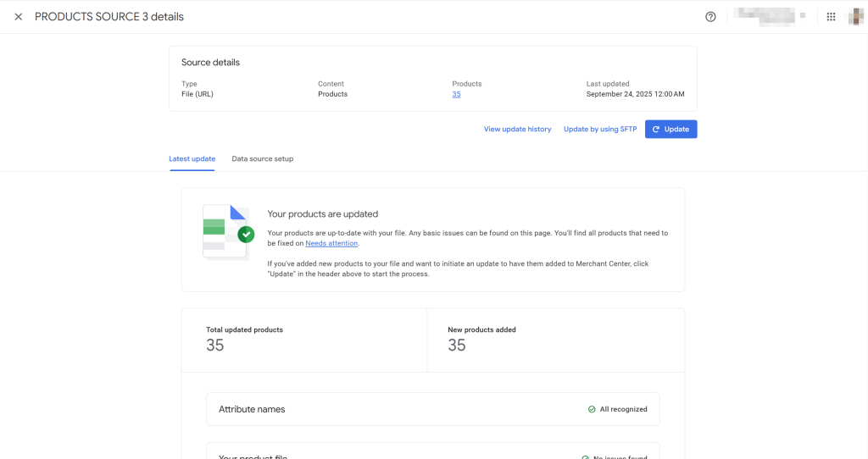Screen dimensions: 868x459
Task: Click the green check beside No issues found
Action: click(586, 456)
